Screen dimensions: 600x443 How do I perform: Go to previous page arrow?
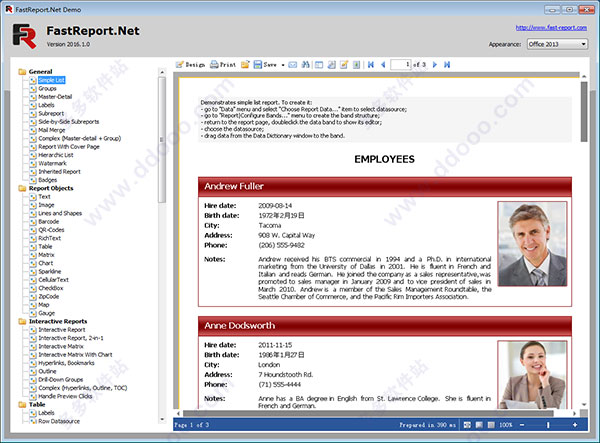pyautogui.click(x=383, y=65)
